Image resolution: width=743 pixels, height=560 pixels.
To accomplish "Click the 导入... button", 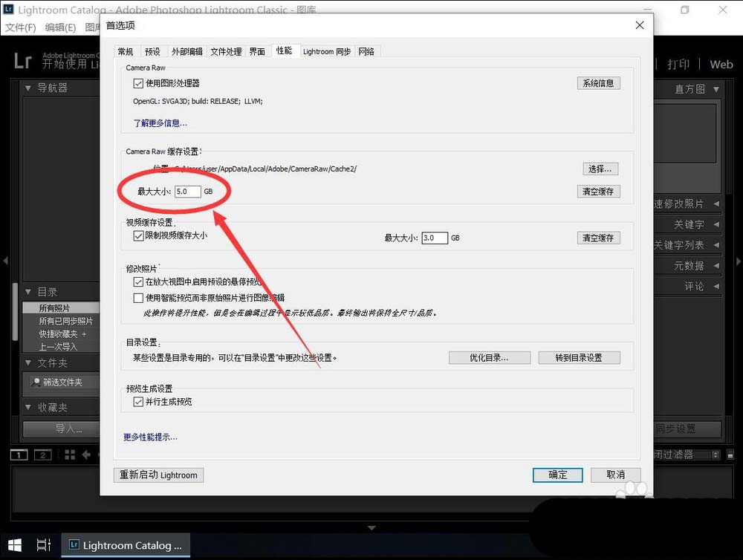I will click(62, 429).
